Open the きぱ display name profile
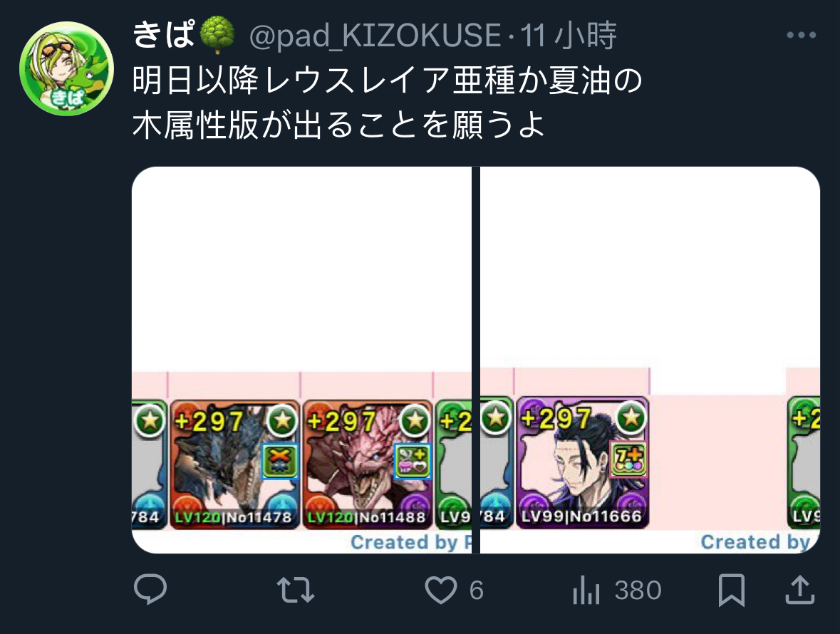Image resolution: width=840 pixels, height=634 pixels. (183, 35)
